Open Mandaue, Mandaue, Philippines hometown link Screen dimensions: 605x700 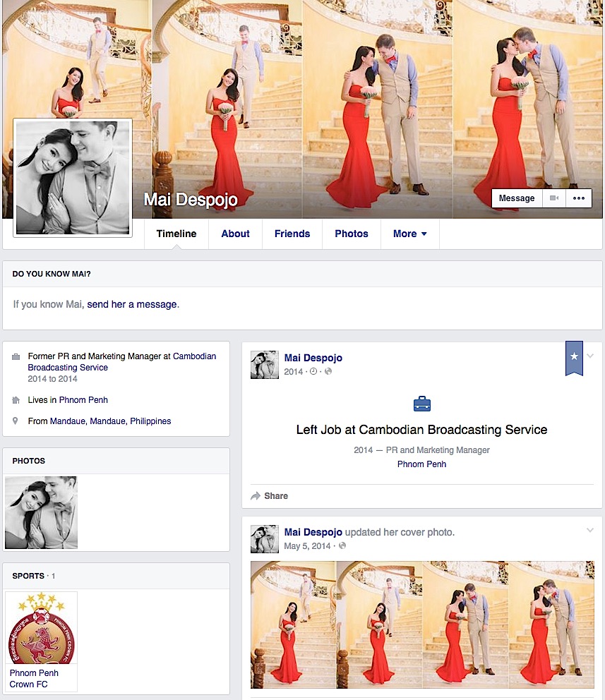tap(110, 421)
